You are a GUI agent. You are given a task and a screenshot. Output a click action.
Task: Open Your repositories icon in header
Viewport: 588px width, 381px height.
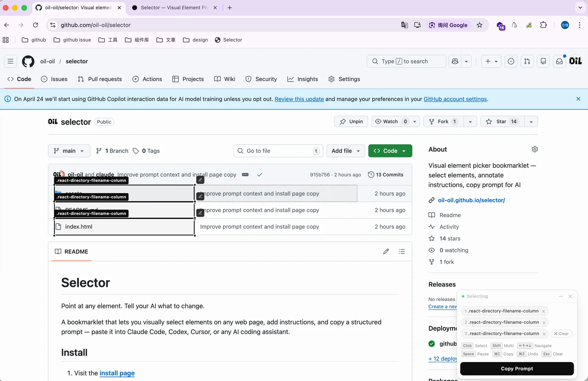[x=543, y=61]
